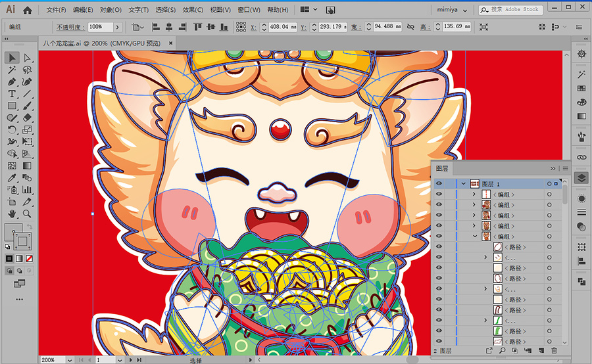The image size is (592, 364).
Task: Click the locate object magnifier in Layers panel
Action: (502, 350)
